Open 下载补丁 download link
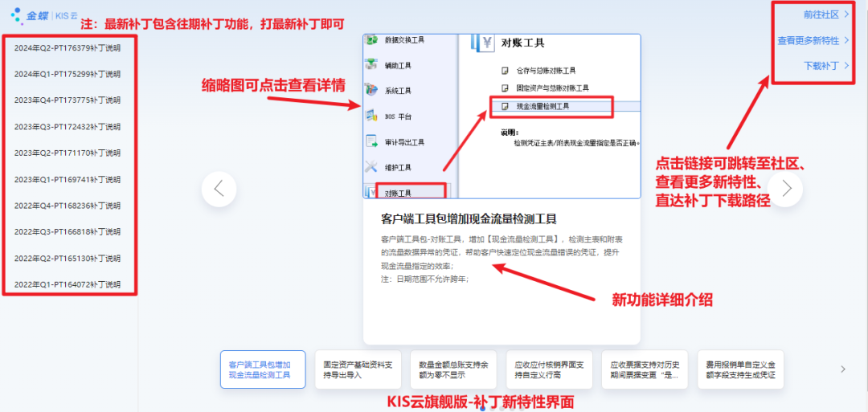The image size is (868, 412). click(x=826, y=66)
